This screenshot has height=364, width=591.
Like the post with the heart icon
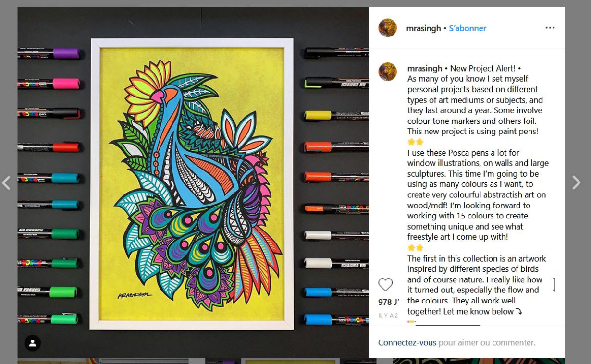[x=385, y=285]
